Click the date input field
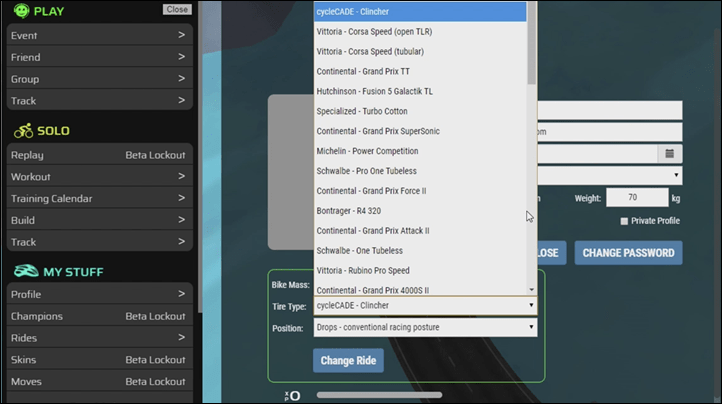 [598, 154]
